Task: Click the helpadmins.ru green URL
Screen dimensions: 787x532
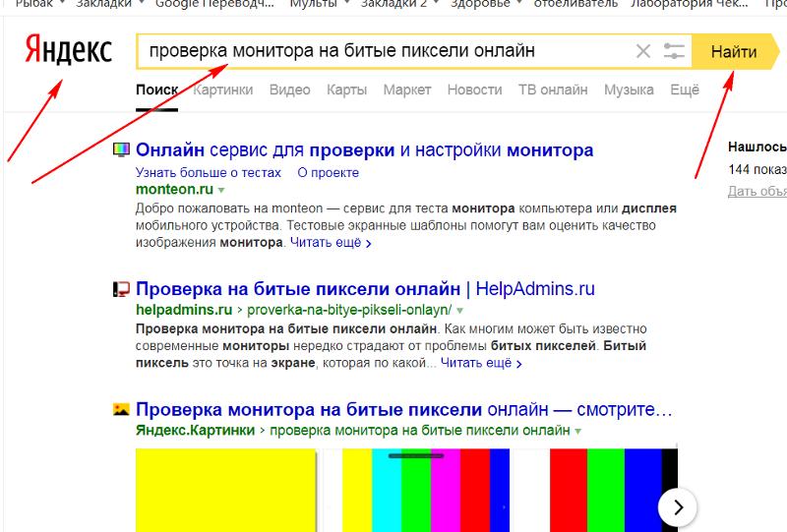Action: click(x=184, y=310)
